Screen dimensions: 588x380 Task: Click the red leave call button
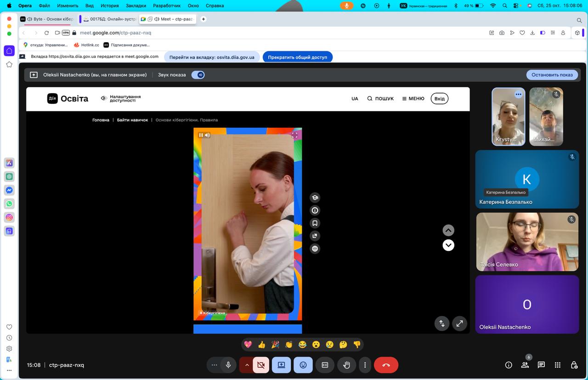[386, 365]
